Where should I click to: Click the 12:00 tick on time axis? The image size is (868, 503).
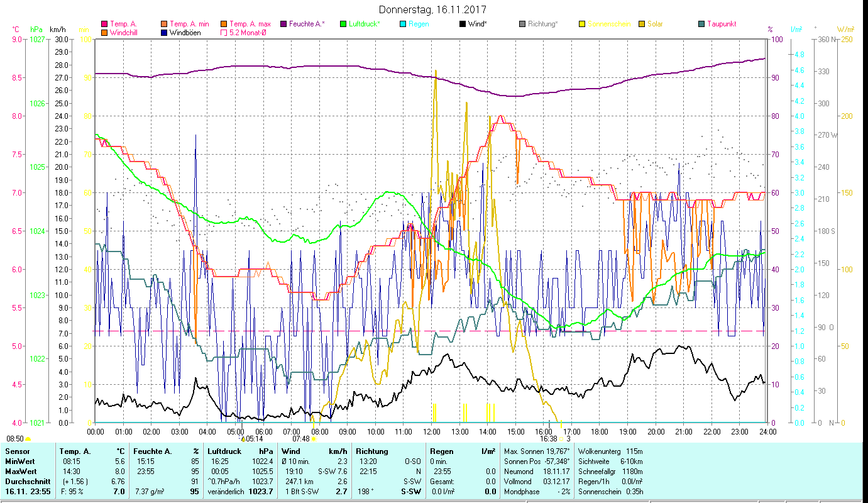point(432,432)
